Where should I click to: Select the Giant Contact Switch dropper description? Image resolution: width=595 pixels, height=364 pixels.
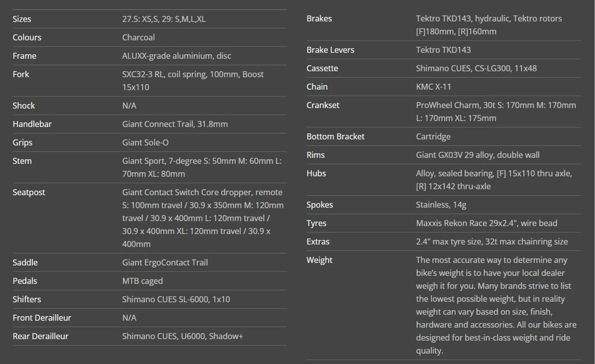click(x=203, y=218)
